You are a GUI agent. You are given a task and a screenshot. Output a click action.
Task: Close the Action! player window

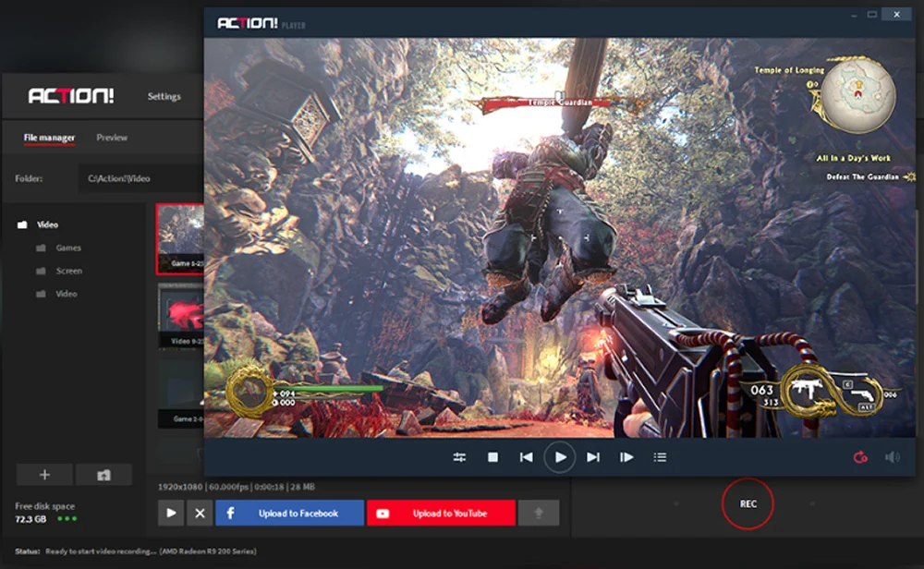(x=897, y=15)
